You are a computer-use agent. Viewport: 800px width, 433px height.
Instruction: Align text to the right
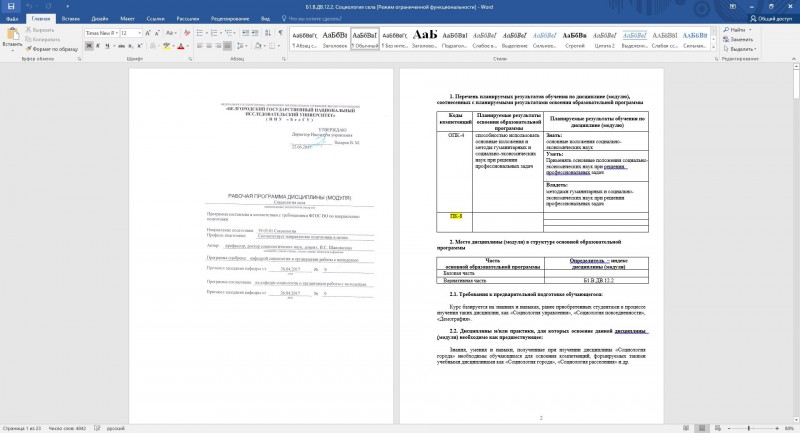(218, 46)
